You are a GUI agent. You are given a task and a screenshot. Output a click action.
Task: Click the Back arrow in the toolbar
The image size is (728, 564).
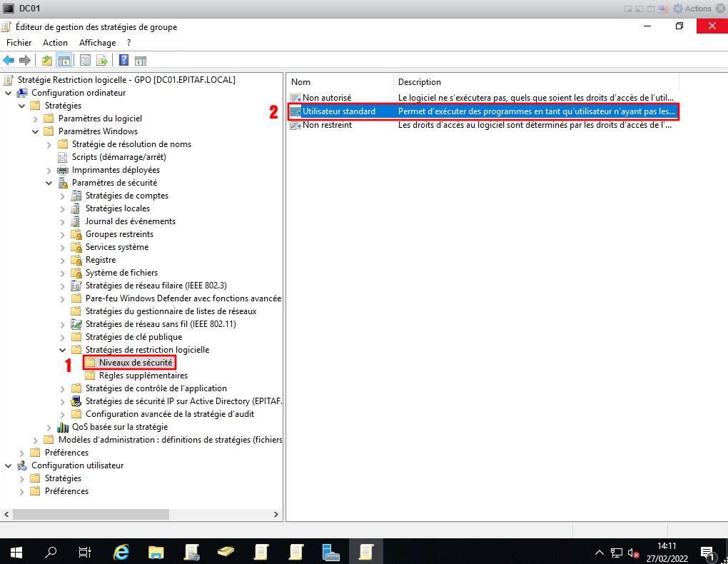9,60
